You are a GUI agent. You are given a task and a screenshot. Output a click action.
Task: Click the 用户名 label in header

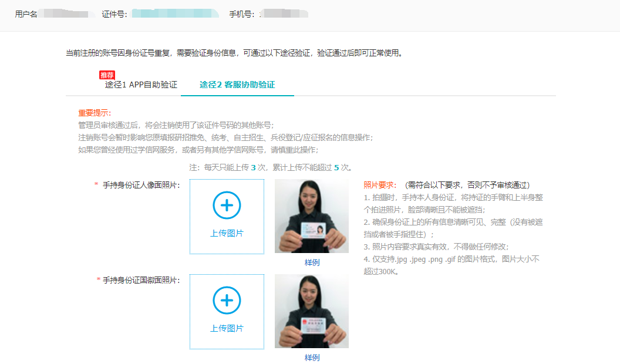coord(26,14)
